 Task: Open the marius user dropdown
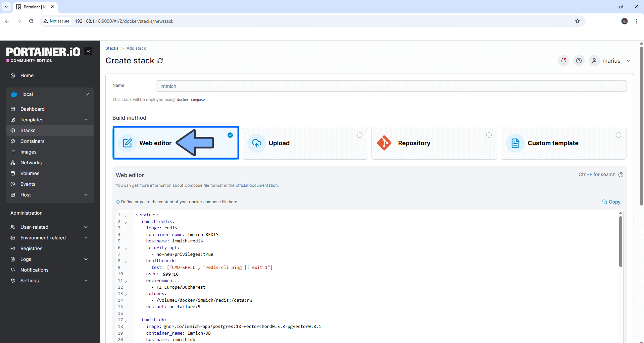[x=611, y=61]
